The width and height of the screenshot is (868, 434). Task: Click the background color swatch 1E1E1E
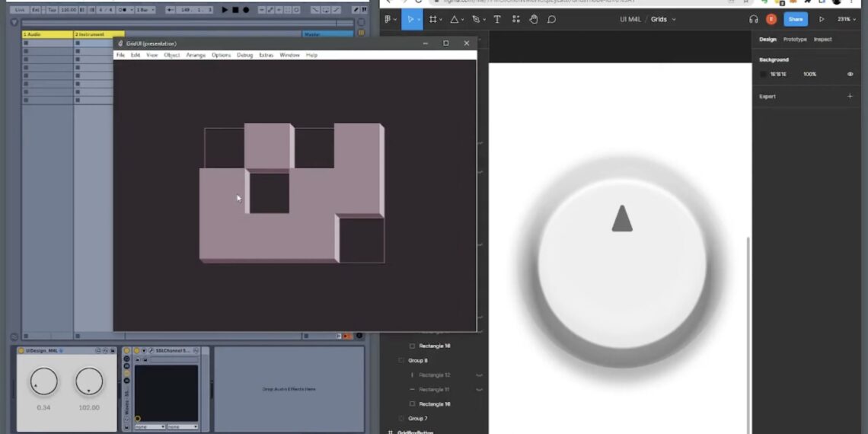(x=764, y=74)
